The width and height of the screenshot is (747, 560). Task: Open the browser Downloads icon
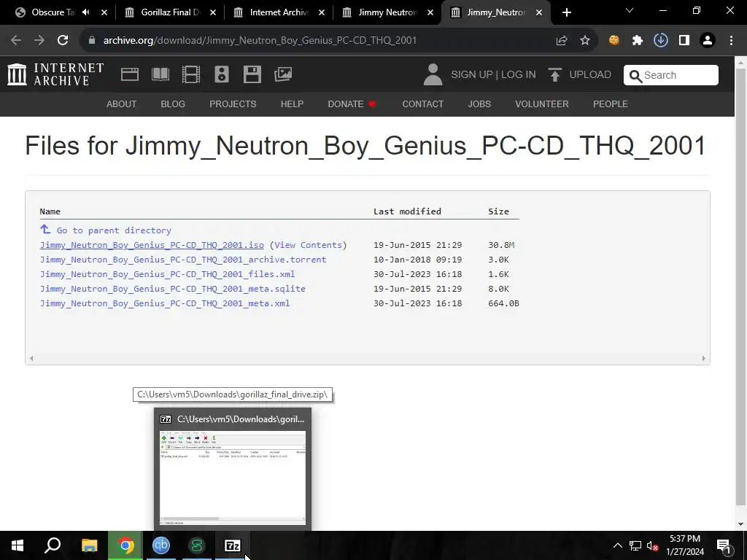tap(661, 41)
